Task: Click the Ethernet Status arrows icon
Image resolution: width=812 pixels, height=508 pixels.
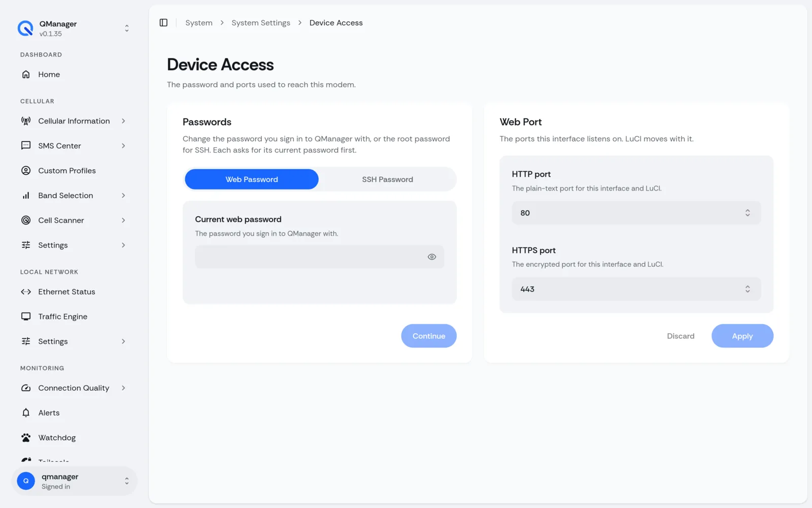Action: [26, 292]
